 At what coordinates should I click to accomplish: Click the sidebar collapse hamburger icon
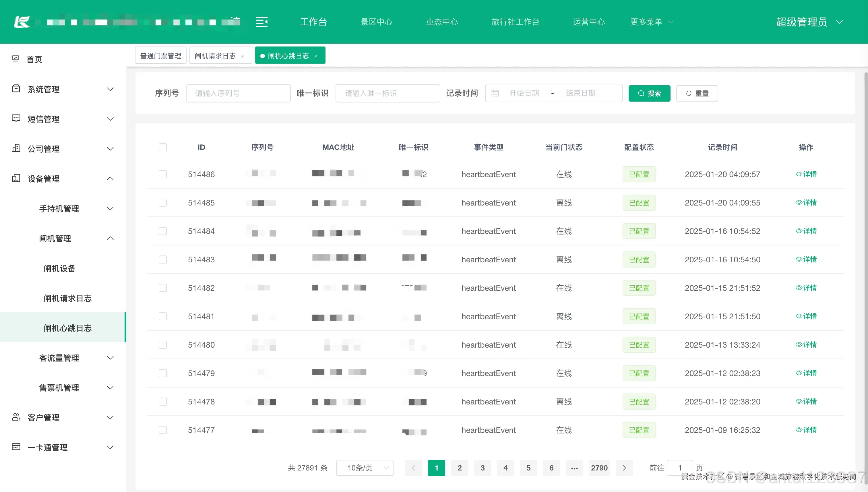tap(261, 22)
